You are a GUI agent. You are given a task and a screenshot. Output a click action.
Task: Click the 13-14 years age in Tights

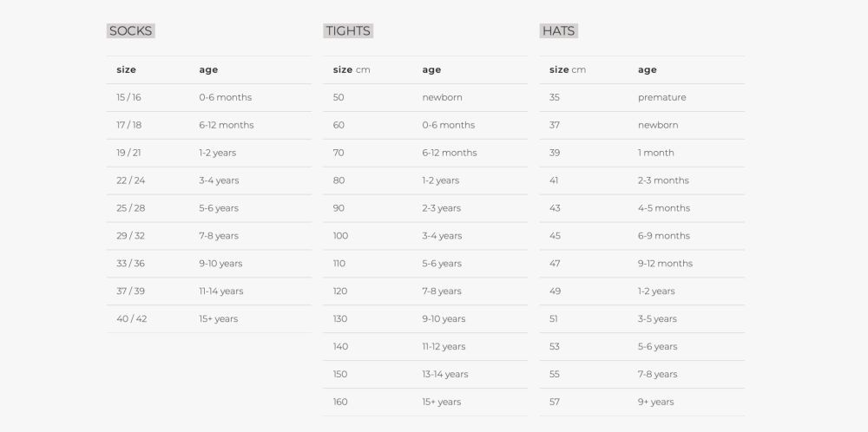[444, 375]
